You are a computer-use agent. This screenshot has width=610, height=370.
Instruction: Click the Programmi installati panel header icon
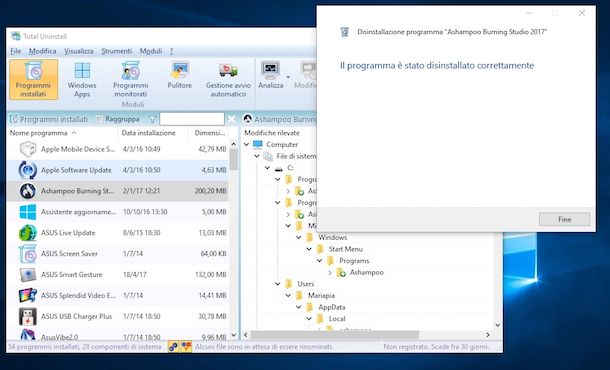14,119
